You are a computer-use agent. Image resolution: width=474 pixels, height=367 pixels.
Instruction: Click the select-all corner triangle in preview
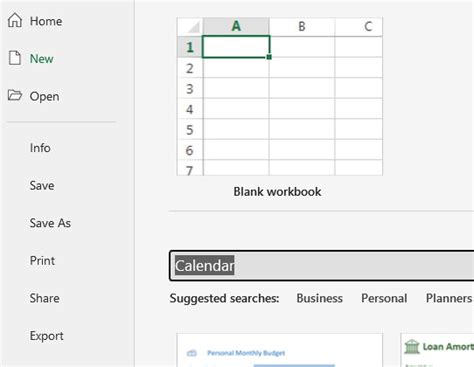(x=193, y=27)
